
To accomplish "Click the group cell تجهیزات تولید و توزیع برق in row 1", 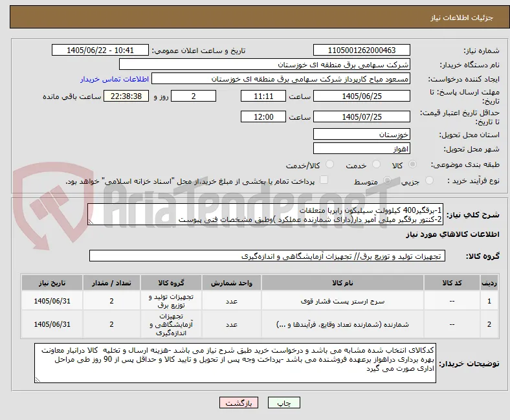I will [171, 301].
